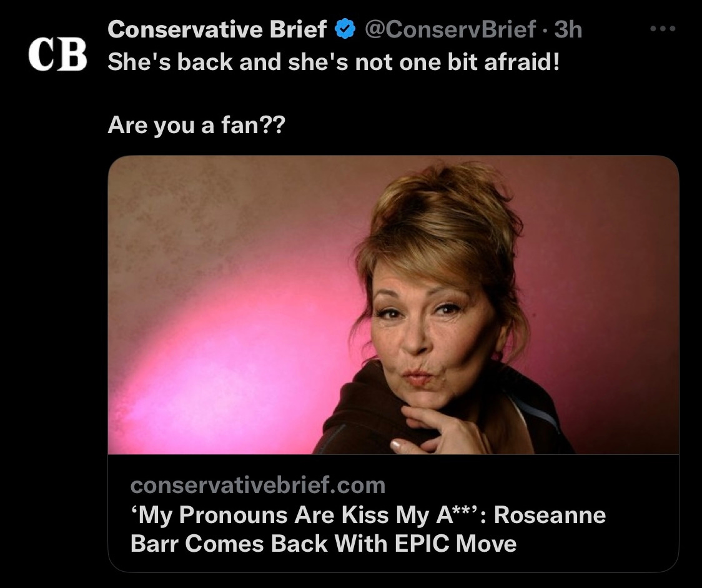Click the word "Roseanne" in the card headline
Viewport: 702px width, 588px height.
coord(550,514)
